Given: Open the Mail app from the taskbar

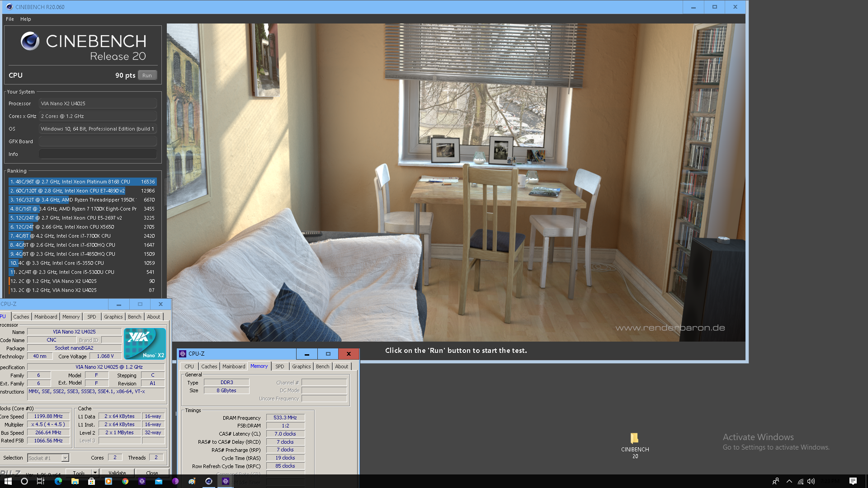Looking at the screenshot, I should [159, 481].
